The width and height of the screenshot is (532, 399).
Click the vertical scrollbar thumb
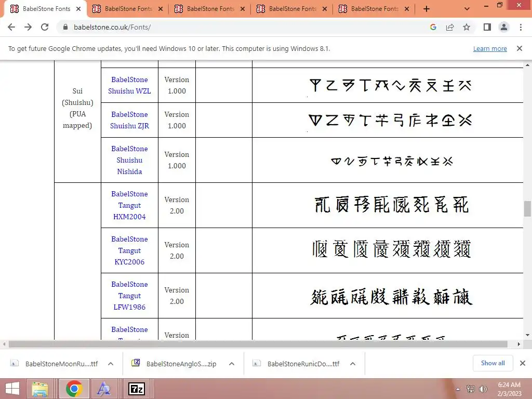tap(527, 208)
